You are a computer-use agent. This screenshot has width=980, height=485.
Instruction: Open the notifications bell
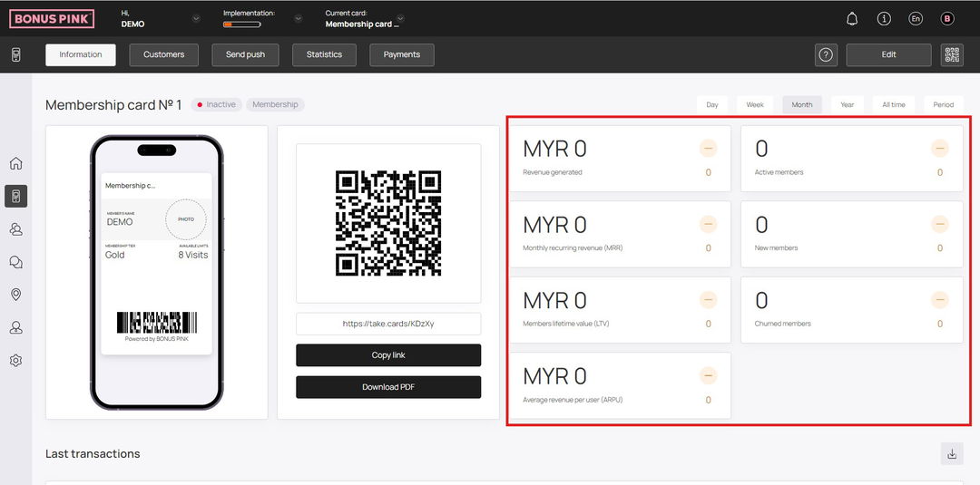[851, 19]
